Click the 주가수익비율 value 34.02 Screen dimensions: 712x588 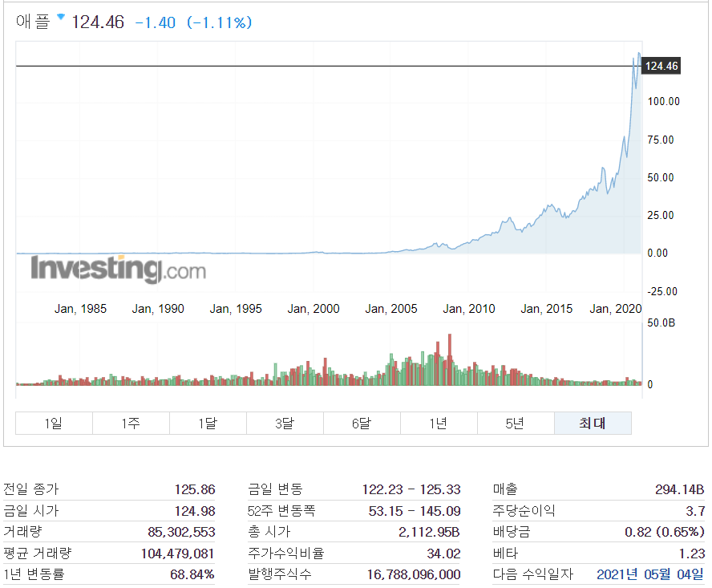coord(443,554)
